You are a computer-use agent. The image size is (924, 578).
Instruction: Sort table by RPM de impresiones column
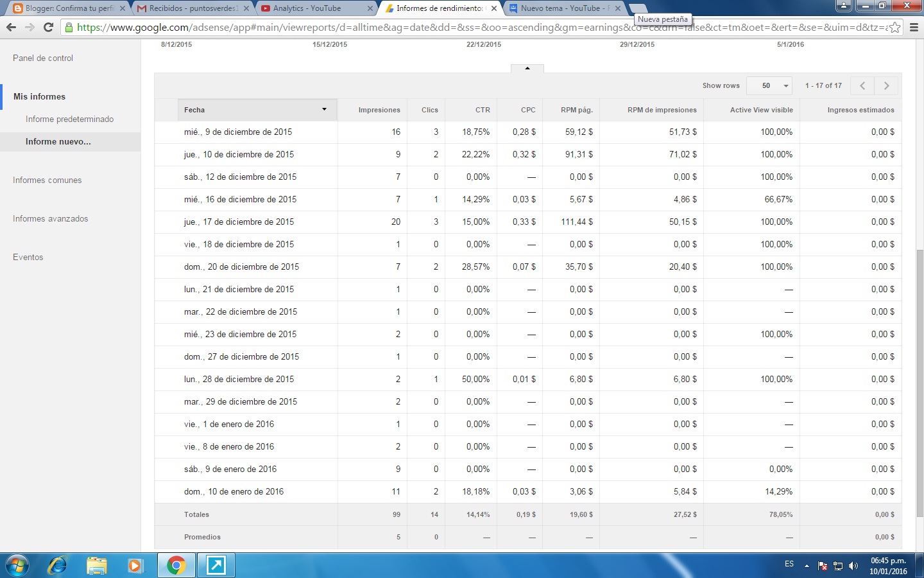(662, 110)
